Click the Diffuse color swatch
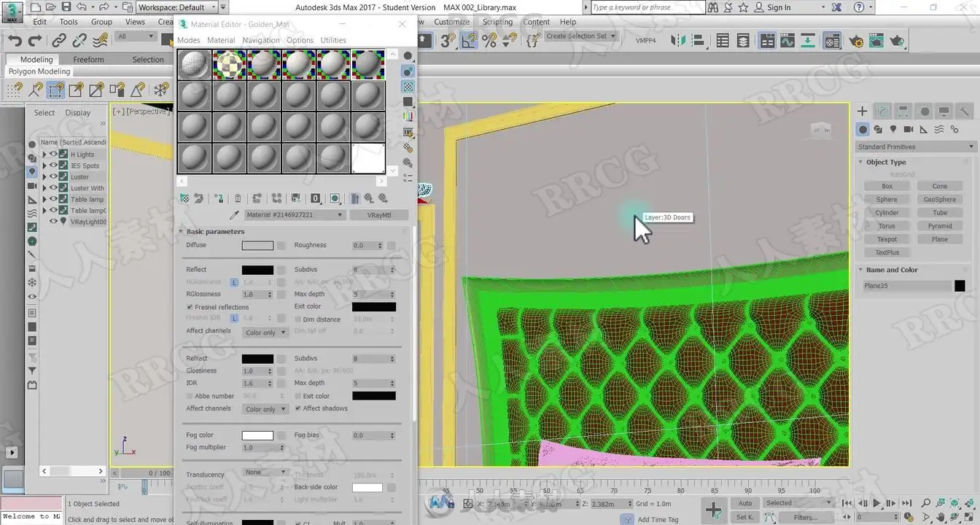Viewport: 980px width, 525px height. pos(257,246)
